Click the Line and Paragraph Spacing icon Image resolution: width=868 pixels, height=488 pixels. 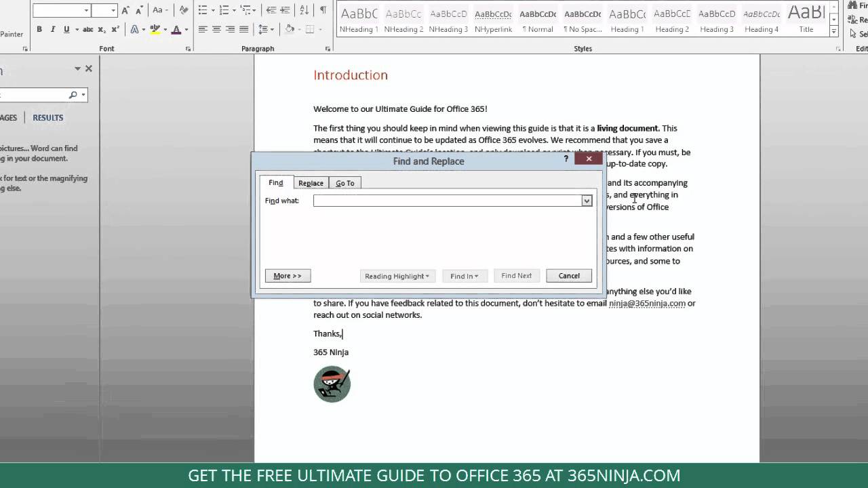pyautogui.click(x=263, y=29)
